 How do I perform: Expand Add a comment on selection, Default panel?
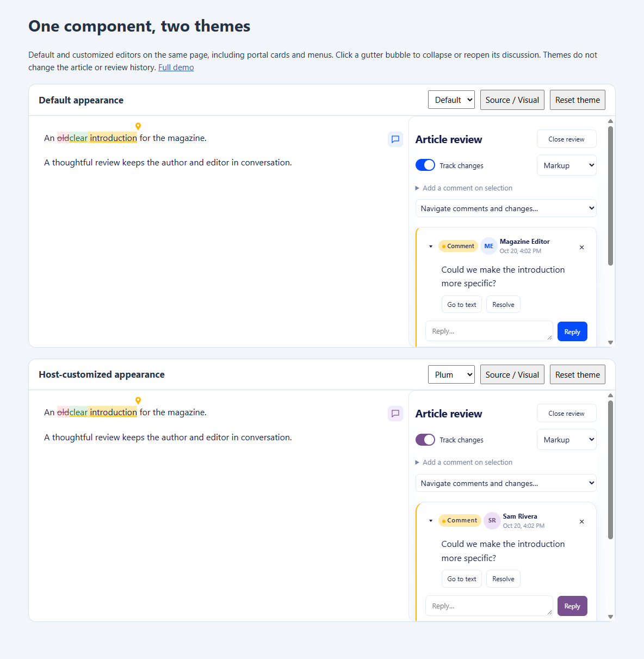coord(464,188)
